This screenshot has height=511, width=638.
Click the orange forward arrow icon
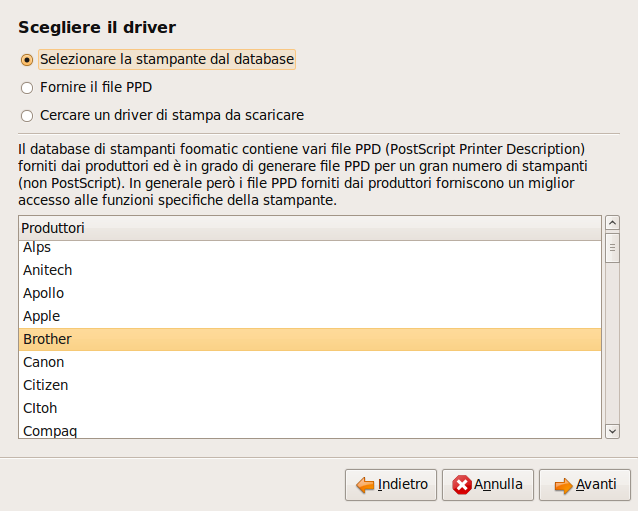coord(564,485)
